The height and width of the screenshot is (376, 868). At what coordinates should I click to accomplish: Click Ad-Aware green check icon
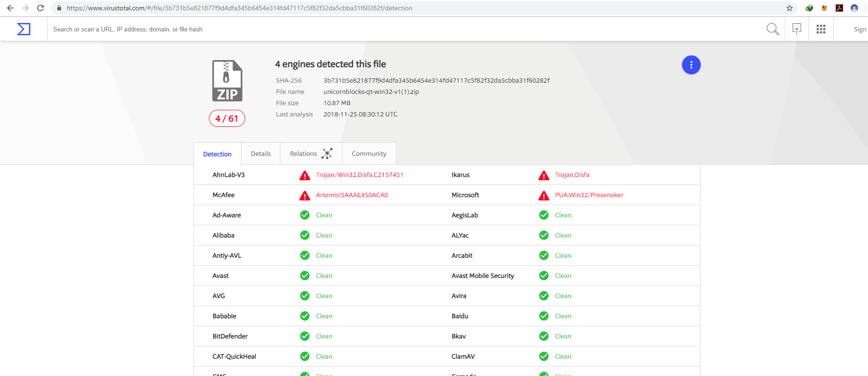[x=305, y=215]
